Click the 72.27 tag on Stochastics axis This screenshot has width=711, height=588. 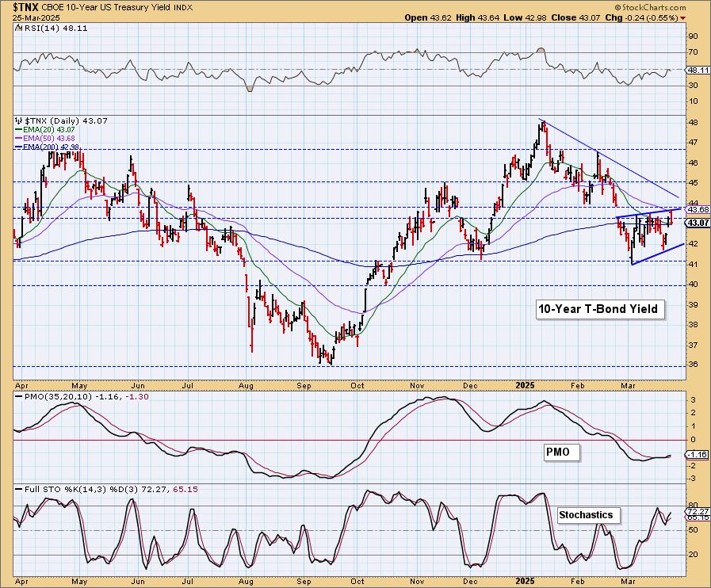click(x=698, y=511)
